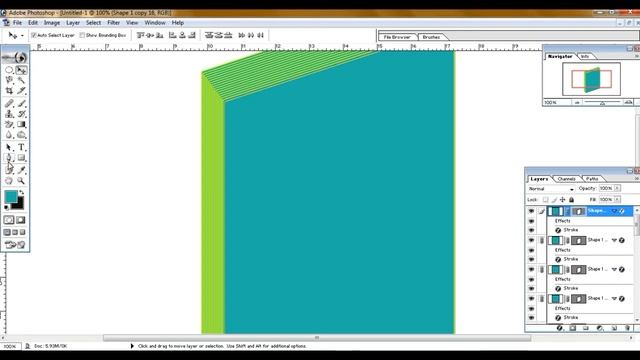Select the Zoom tool
This screenshot has width=640, height=360.
click(21, 180)
